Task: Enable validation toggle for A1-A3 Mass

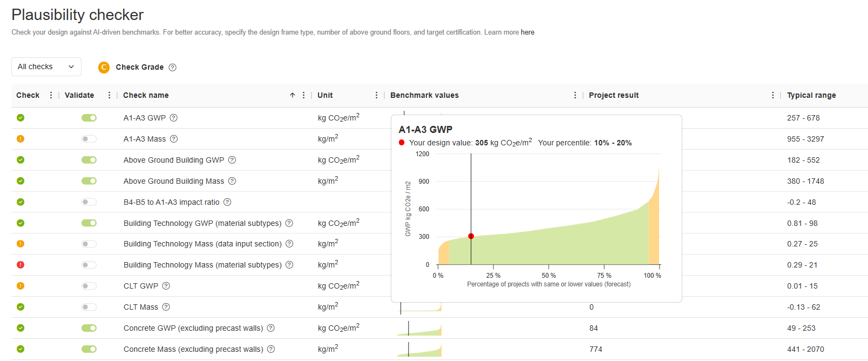Action: (x=89, y=139)
